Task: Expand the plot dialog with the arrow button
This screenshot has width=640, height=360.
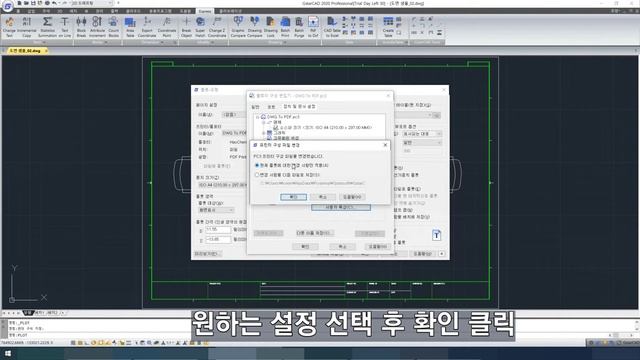Action: click(442, 254)
